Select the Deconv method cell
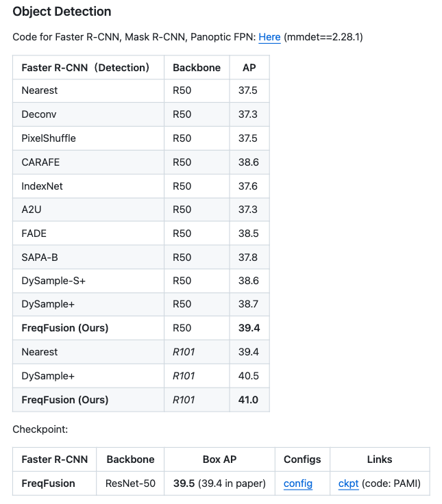 coord(38,114)
